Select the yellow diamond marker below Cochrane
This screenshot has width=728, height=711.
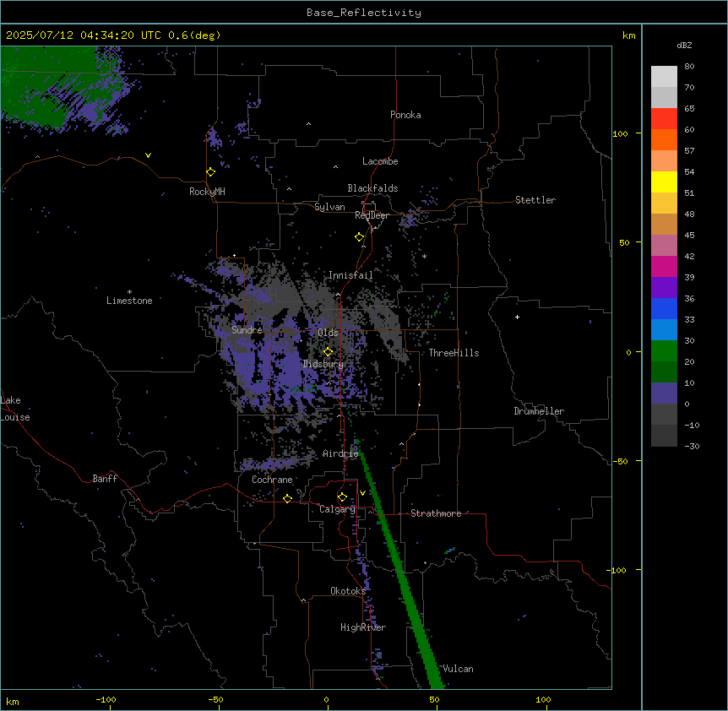pyautogui.click(x=287, y=498)
